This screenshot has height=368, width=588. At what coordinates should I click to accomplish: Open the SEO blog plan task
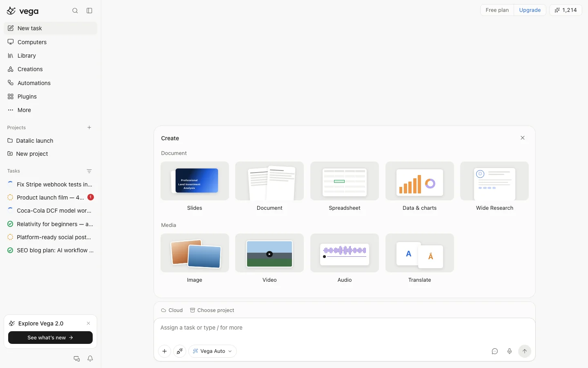pos(51,250)
